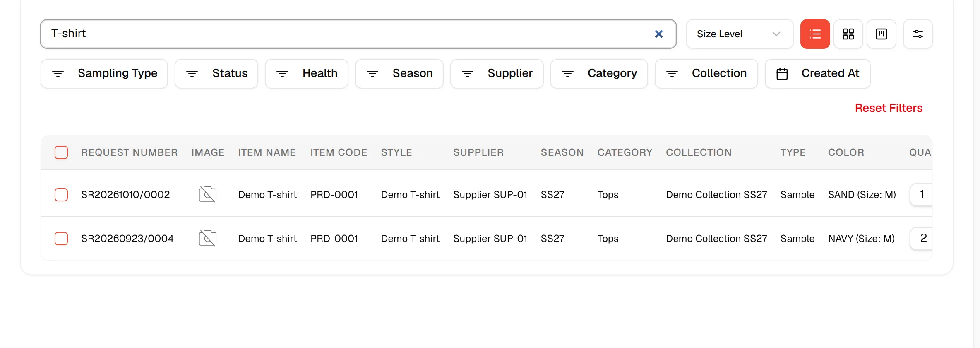Sort by ITEM NAME column header
The image size is (980, 348).
[x=267, y=152]
